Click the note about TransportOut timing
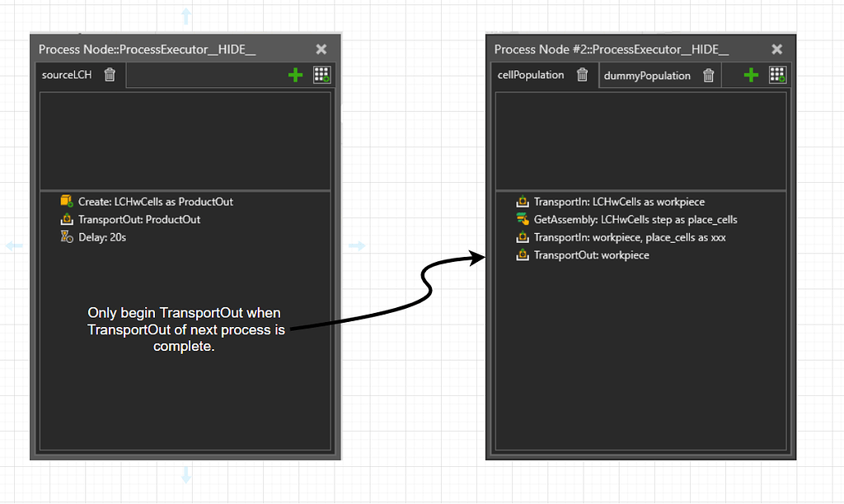Image resolution: width=844 pixels, height=504 pixels. coord(185,329)
